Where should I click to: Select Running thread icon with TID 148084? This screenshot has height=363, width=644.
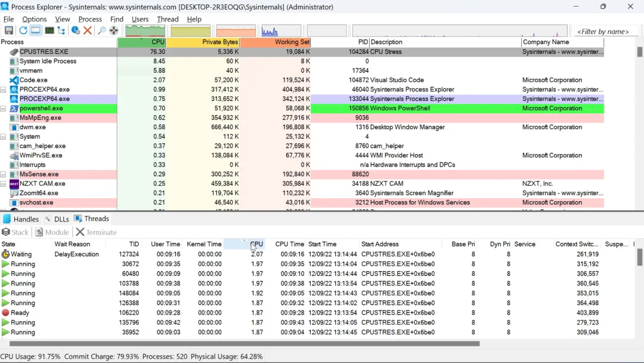click(5, 293)
